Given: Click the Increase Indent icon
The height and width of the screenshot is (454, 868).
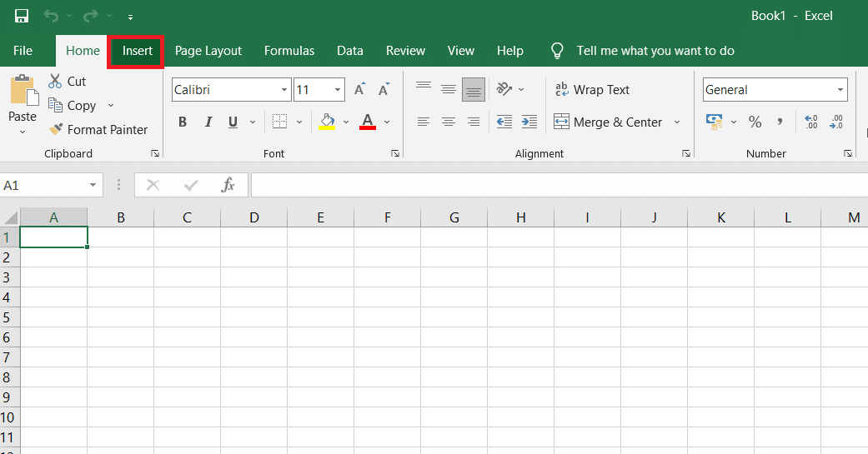Looking at the screenshot, I should [529, 122].
